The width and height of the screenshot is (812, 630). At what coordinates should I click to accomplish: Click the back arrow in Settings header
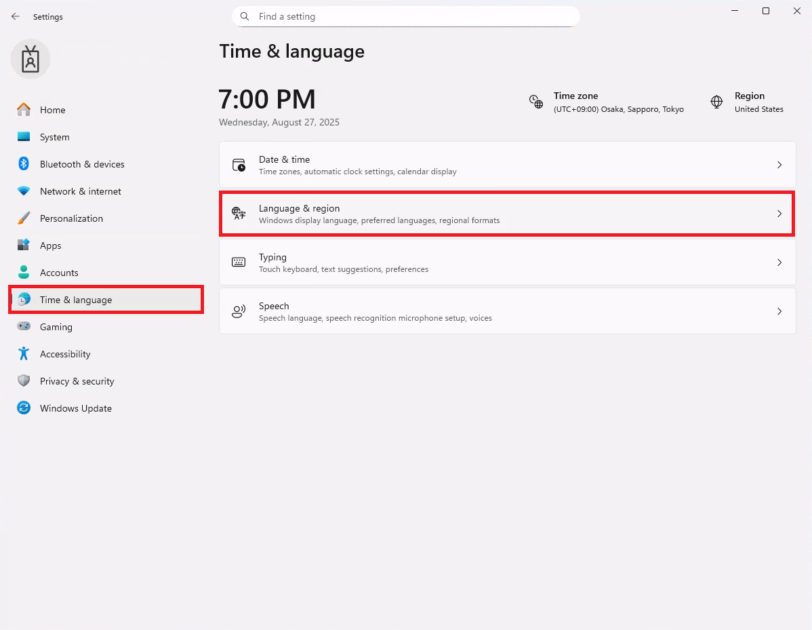pyautogui.click(x=16, y=17)
